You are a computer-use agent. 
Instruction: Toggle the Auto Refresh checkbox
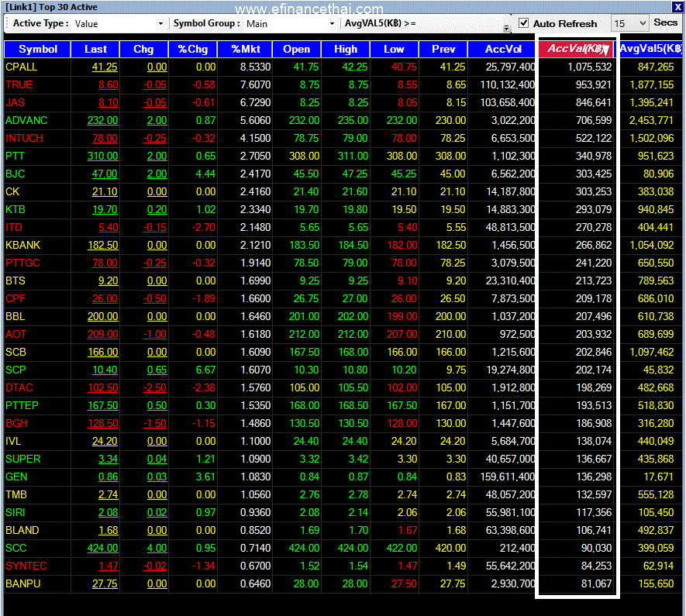tap(523, 22)
